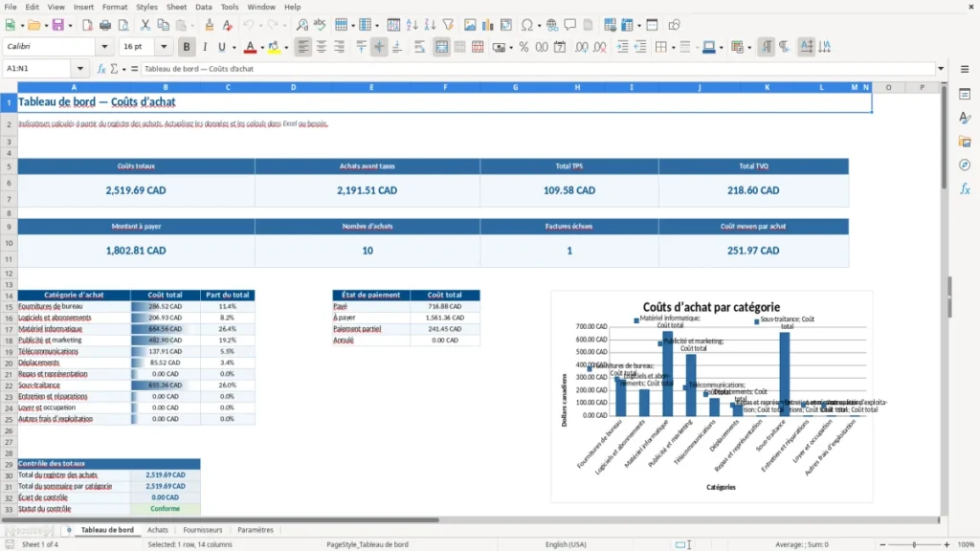Viewport: 980px width, 551px height.
Task: Click the Export as PDF icon
Action: pos(87,25)
